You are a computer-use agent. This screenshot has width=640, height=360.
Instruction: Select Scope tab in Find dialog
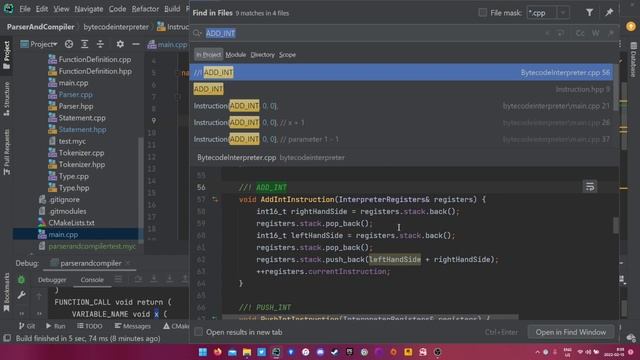(x=287, y=55)
